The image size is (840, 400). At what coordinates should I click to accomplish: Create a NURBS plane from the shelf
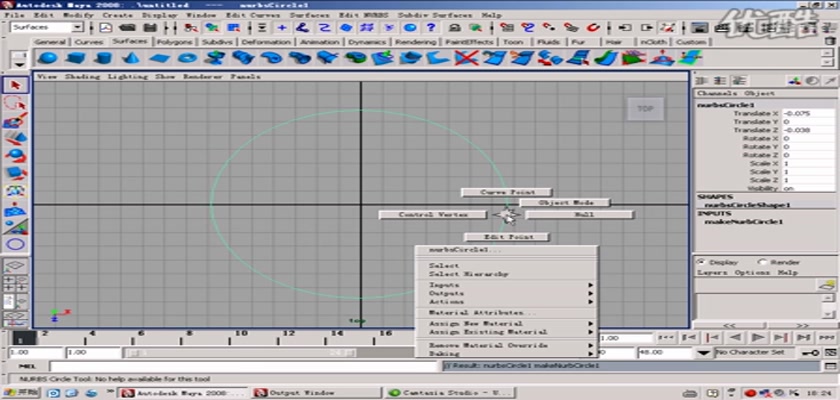159,57
